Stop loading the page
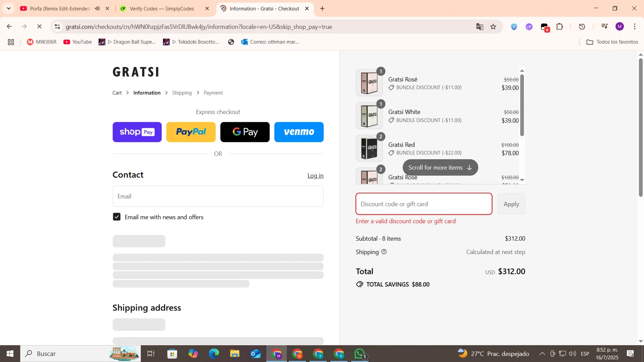This screenshot has width=644, height=362. pos(39,27)
